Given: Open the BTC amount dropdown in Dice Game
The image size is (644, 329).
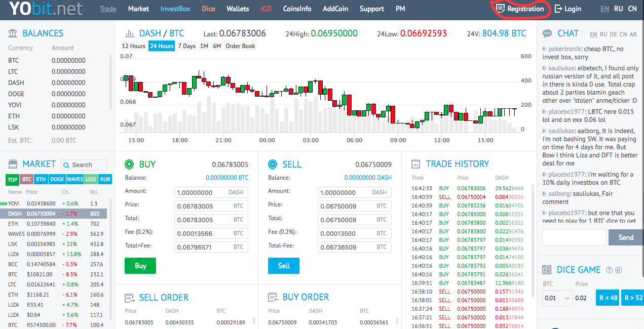Looking at the screenshot, I should 557,298.
